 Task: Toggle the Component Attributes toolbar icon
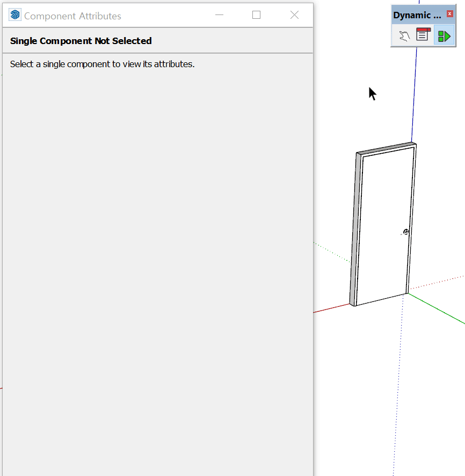tap(444, 36)
